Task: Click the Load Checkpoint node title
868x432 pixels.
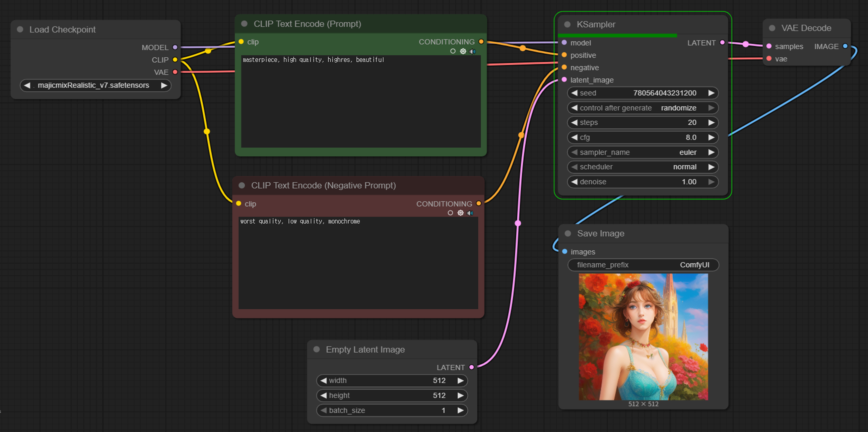Action: click(x=62, y=29)
